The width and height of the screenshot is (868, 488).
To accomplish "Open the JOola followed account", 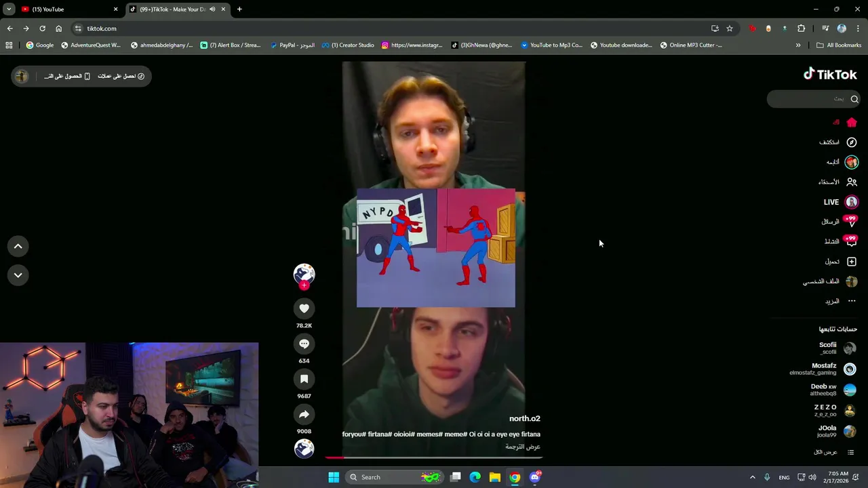I will 836,431.
